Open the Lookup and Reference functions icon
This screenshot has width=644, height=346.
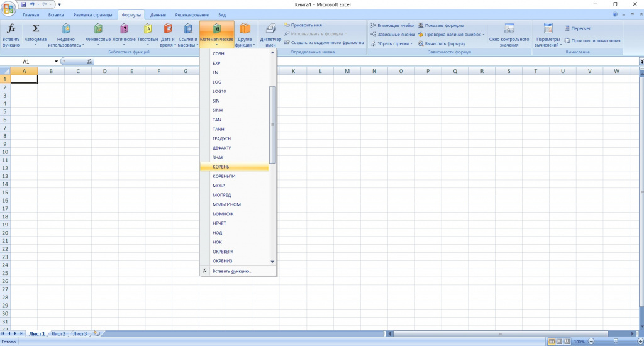[x=188, y=28]
